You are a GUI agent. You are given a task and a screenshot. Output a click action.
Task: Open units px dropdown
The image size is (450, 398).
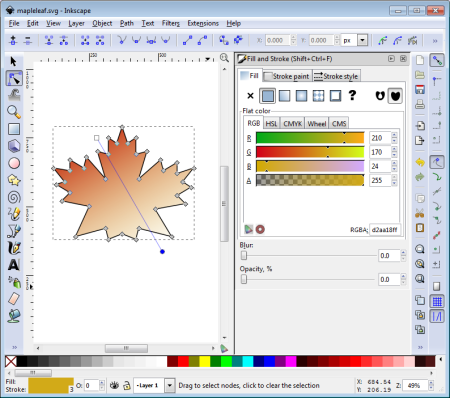tap(362, 40)
